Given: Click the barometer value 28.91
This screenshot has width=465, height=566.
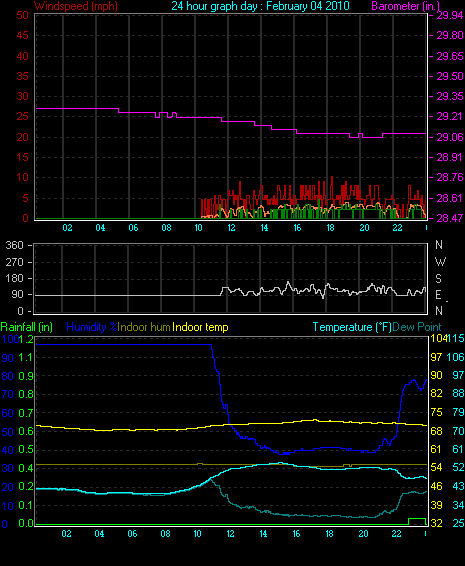Looking at the screenshot, I should (x=450, y=157).
